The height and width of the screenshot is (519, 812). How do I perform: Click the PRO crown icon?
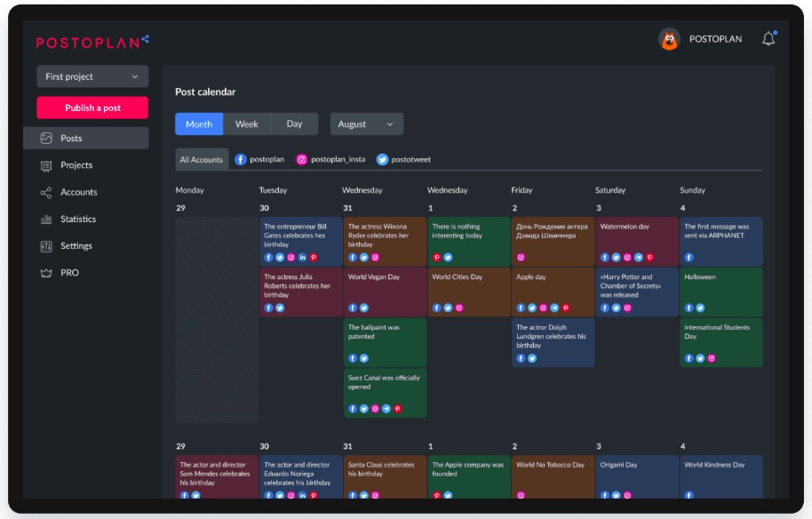[46, 273]
